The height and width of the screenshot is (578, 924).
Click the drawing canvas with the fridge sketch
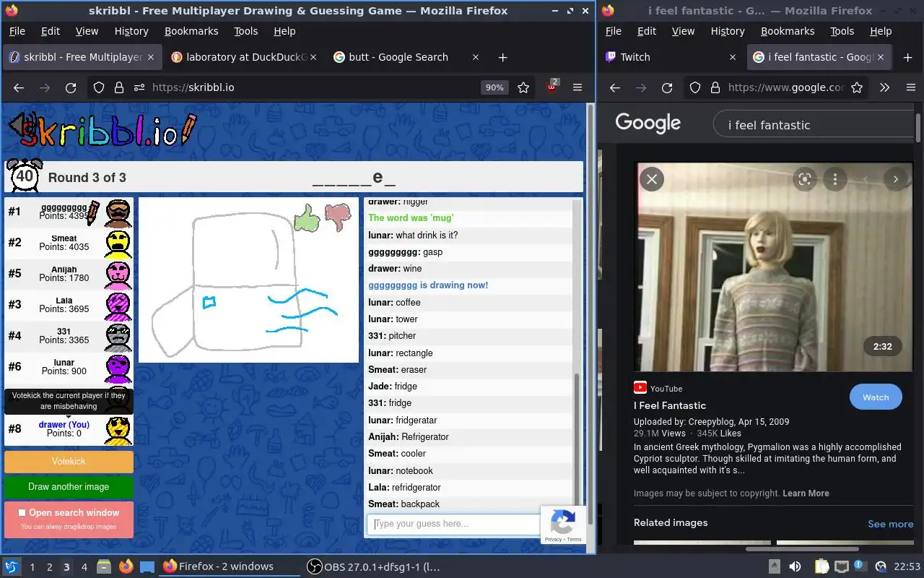pos(248,280)
